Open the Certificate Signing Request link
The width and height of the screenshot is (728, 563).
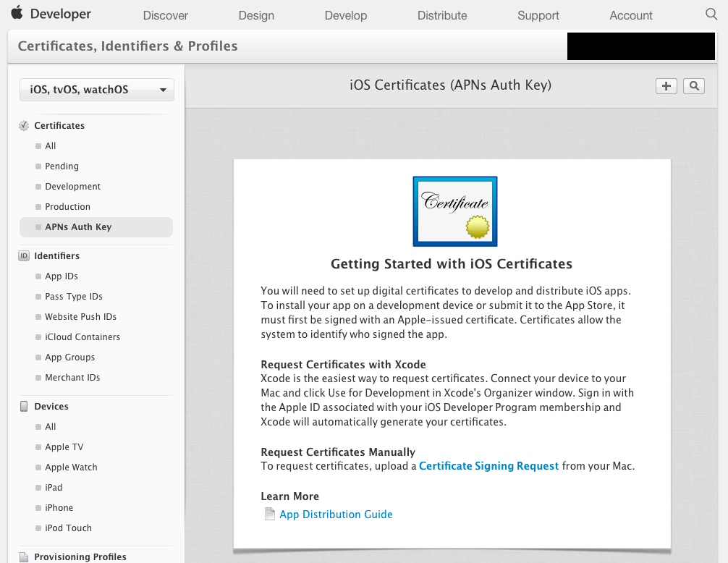click(x=488, y=465)
